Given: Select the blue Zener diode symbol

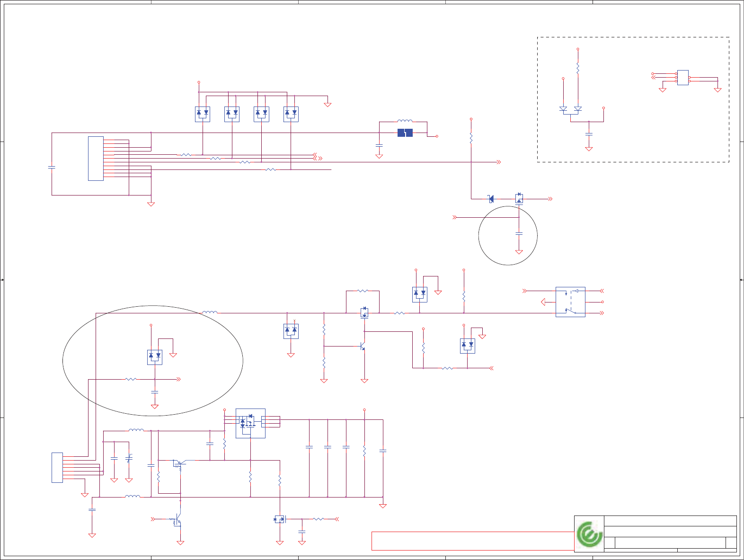Looking at the screenshot, I should 491,199.
